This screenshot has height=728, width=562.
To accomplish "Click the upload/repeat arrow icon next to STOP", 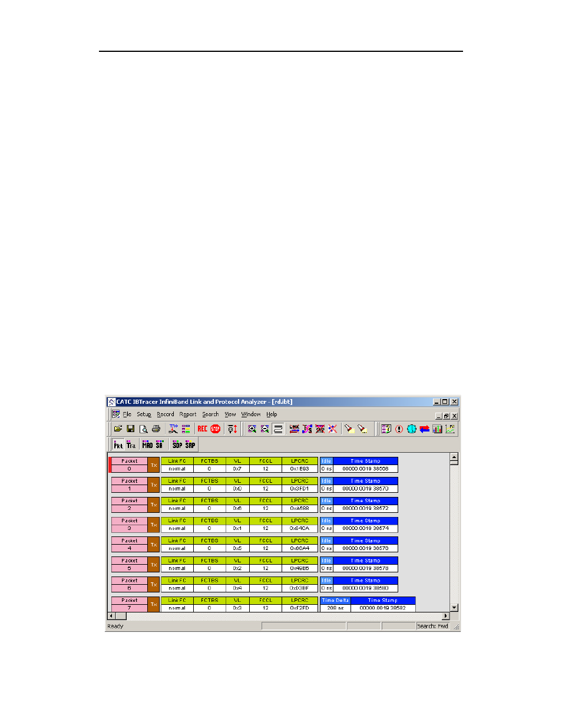I will click(x=233, y=429).
